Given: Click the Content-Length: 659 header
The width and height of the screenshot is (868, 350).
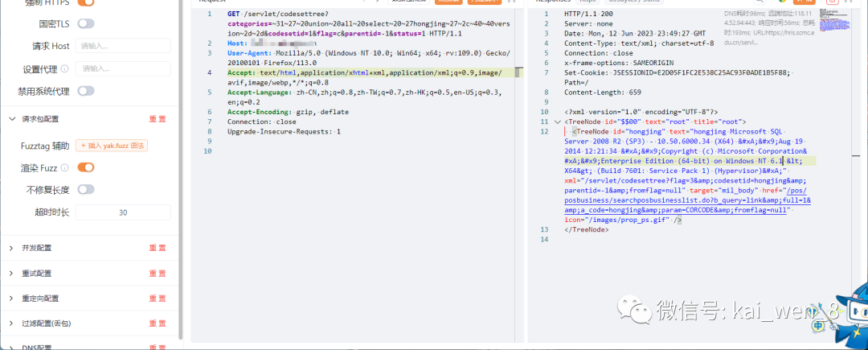Looking at the screenshot, I should pos(602,93).
